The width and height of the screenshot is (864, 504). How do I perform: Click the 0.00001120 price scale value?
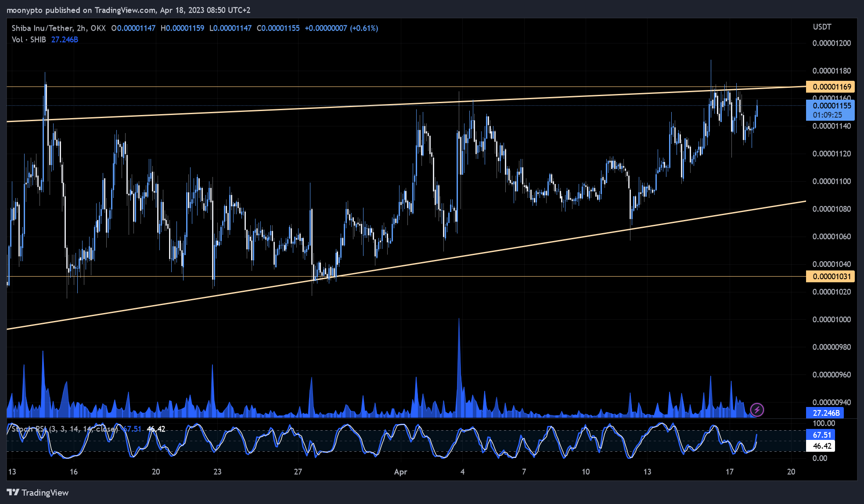[x=832, y=154]
